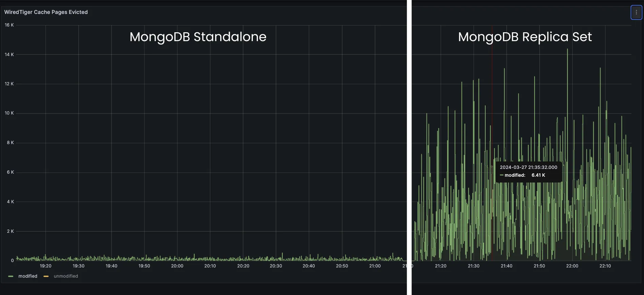Click the 14 K y-axis label
This screenshot has height=295, width=644.
(x=9, y=54)
